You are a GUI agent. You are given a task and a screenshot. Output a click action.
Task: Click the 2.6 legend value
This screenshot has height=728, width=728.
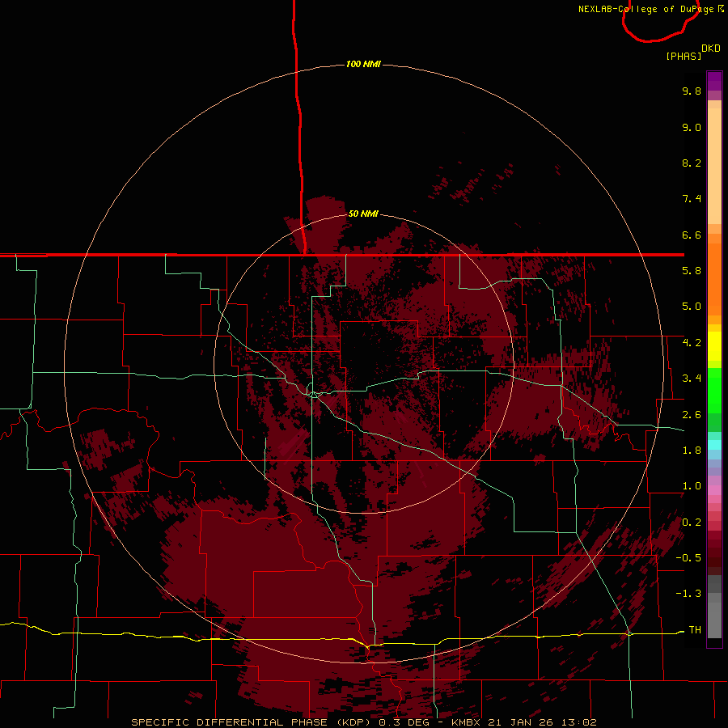click(692, 415)
